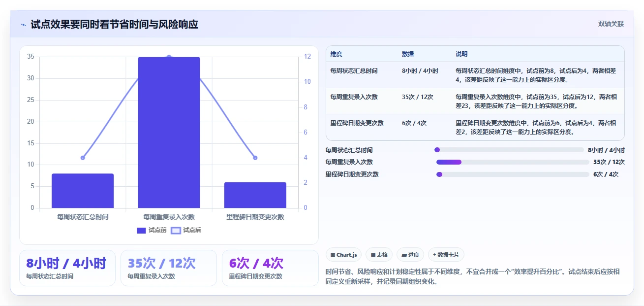This screenshot has width=644, height=306.
Task: Click 里程碑日期变更次数 caption under the stat card
Action: pyautogui.click(x=255, y=276)
